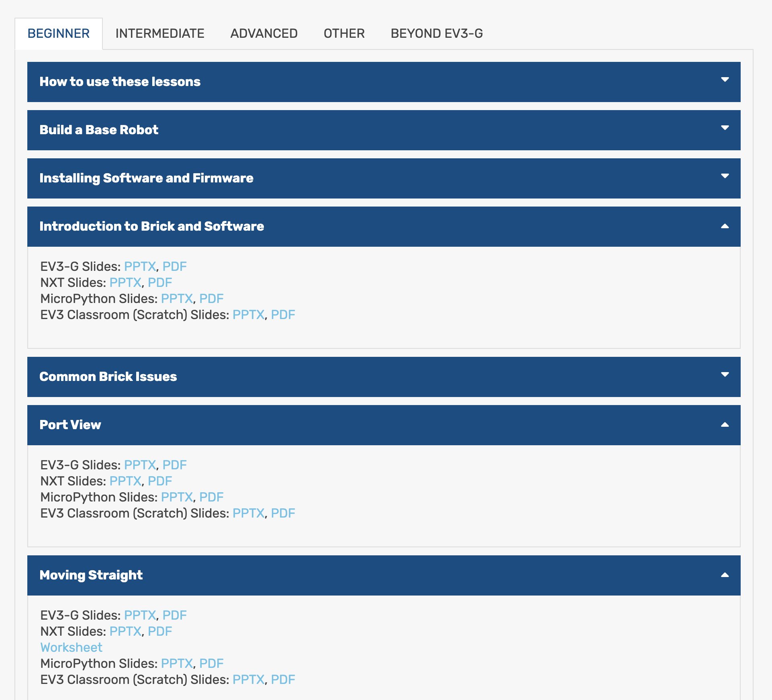Expand arrow on Common Brick Issues
Screen dimensions: 772x700
[725, 375]
